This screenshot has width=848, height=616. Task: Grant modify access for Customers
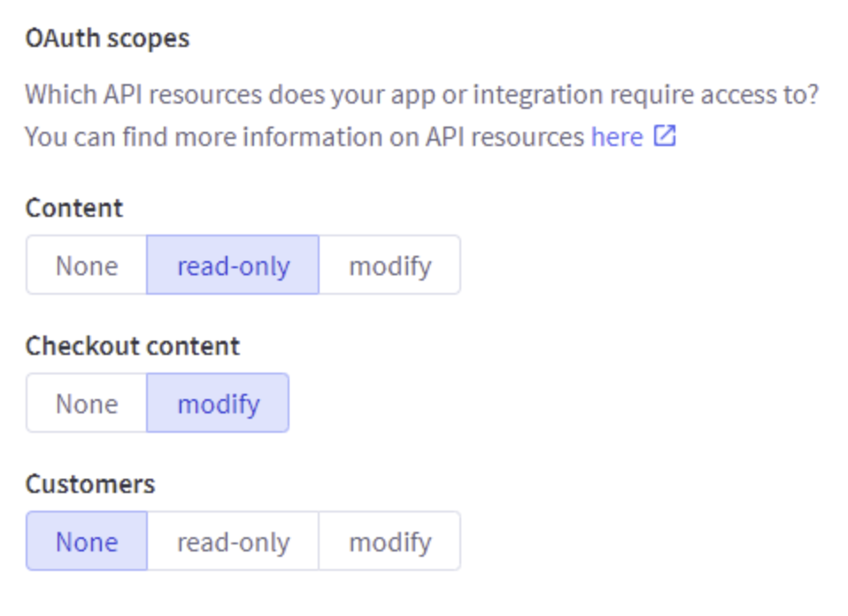390,541
